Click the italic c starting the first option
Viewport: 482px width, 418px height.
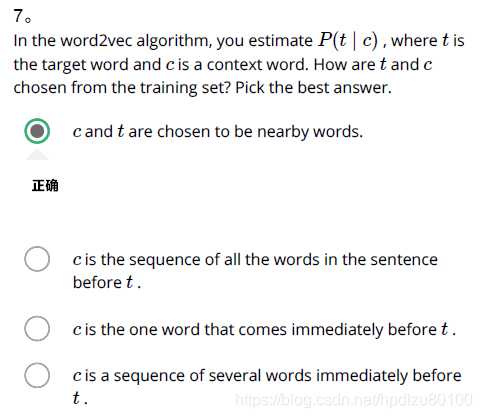[x=77, y=132]
